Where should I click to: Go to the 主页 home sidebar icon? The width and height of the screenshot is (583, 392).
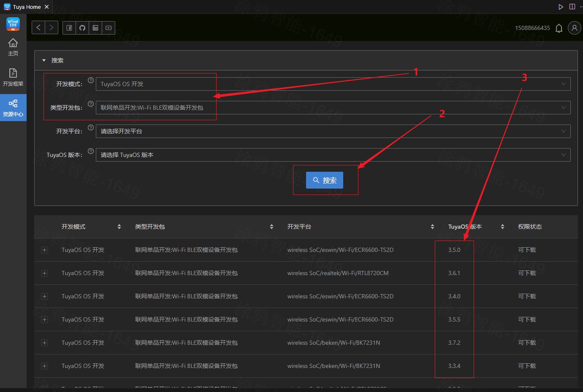[13, 47]
